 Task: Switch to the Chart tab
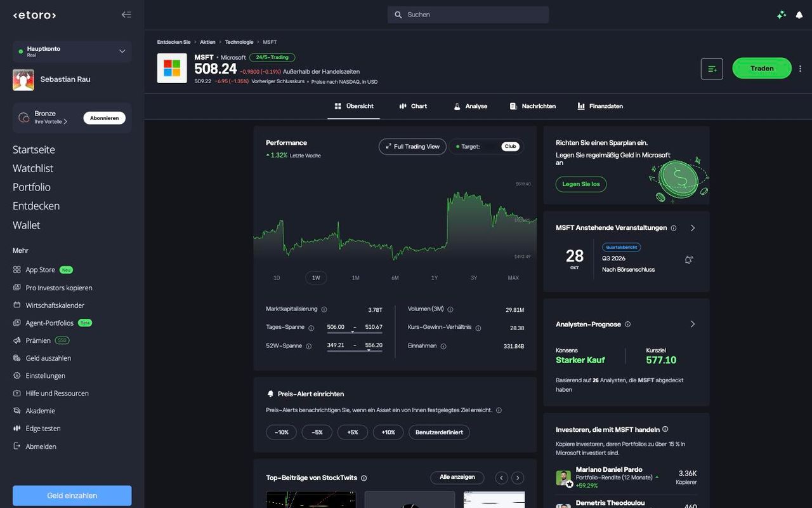[413, 106]
